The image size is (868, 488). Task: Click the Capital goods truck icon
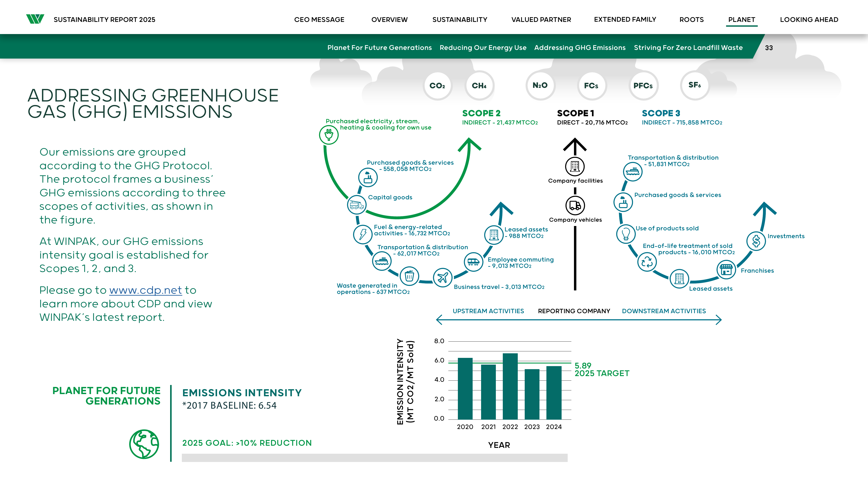[x=357, y=205]
